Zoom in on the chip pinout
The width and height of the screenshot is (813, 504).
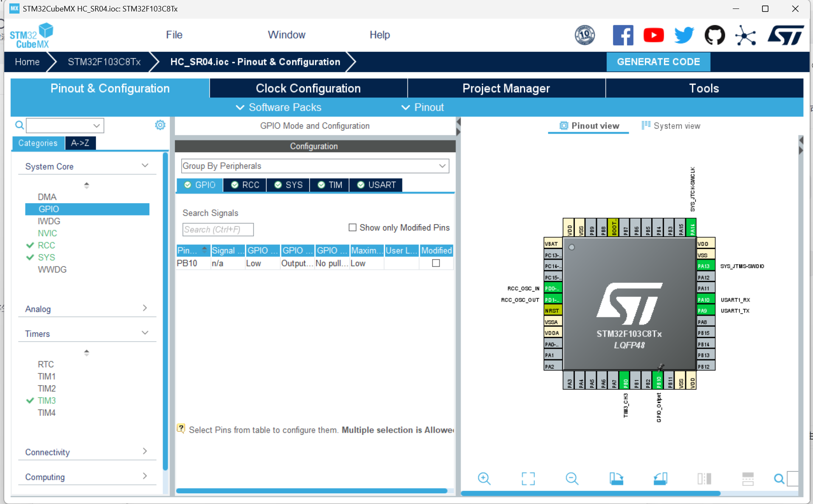click(x=484, y=479)
